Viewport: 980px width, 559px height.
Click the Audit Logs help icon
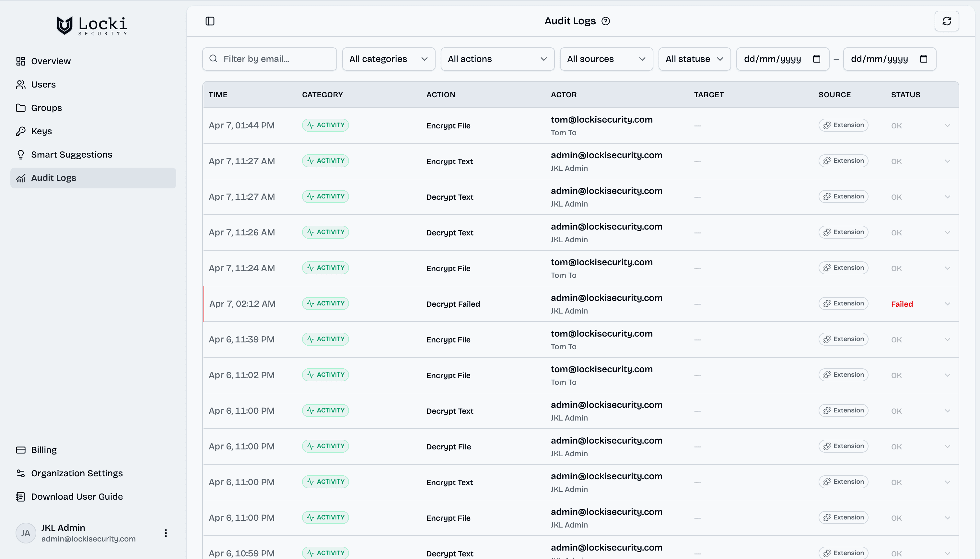[605, 21]
